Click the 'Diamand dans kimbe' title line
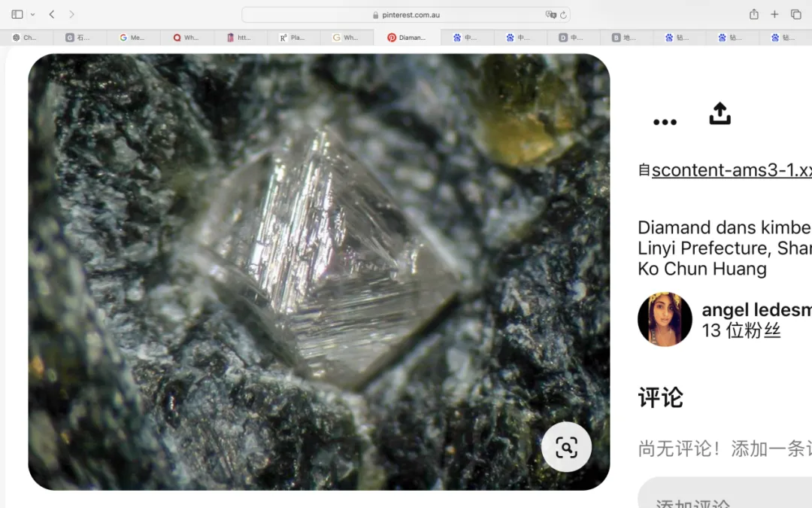 [x=725, y=227]
